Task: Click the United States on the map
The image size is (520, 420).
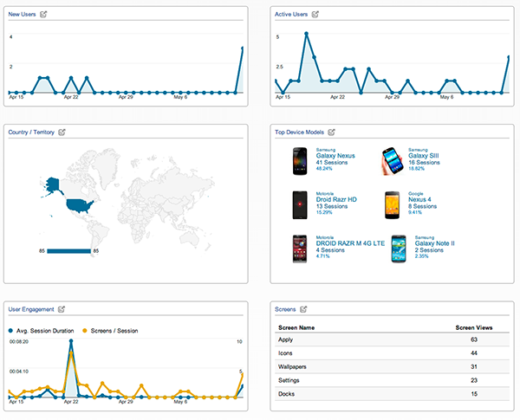Action: click(x=79, y=206)
